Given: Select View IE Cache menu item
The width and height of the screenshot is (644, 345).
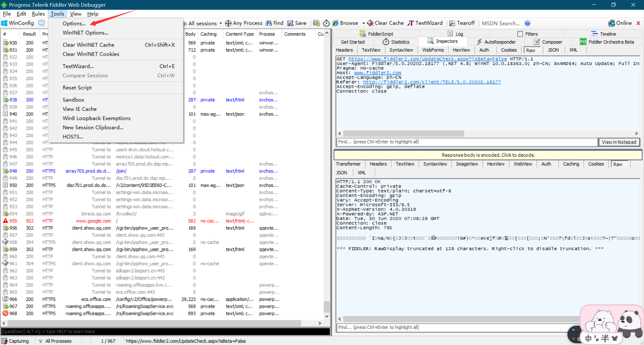Looking at the screenshot, I should click(79, 109).
